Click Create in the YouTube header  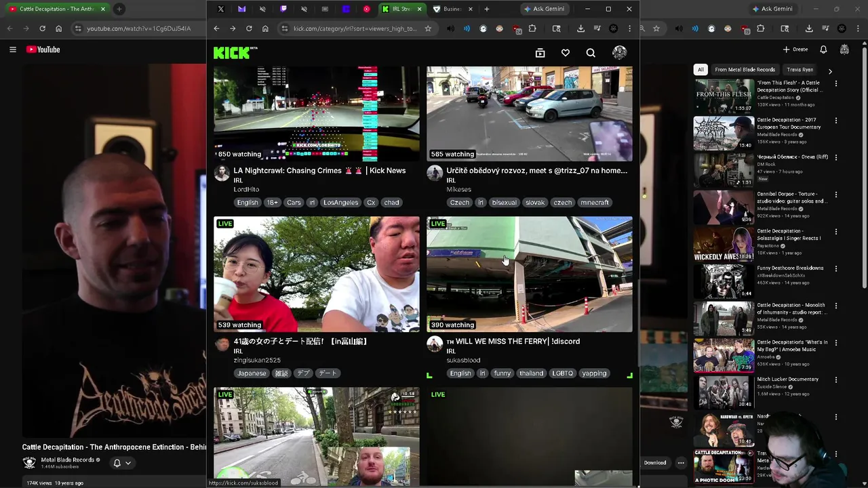(795, 49)
